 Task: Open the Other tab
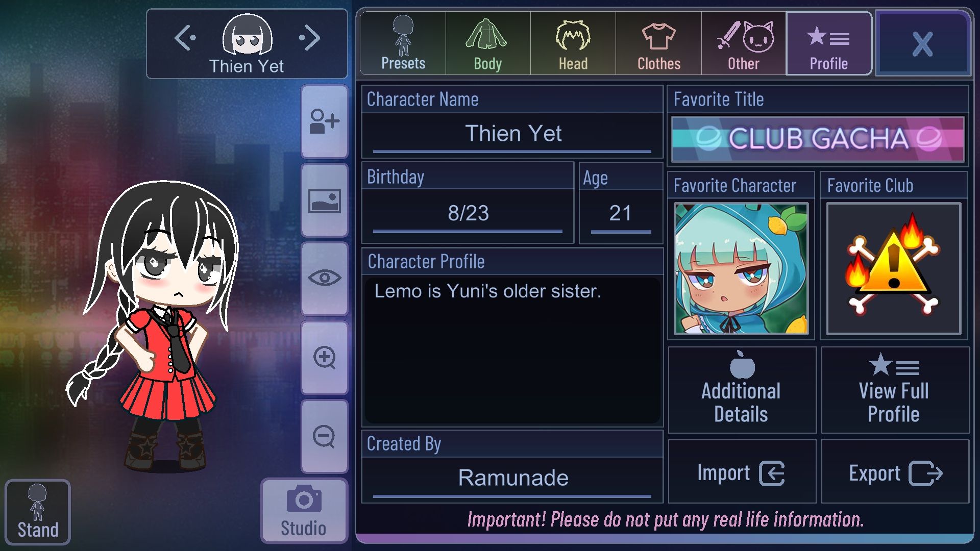click(x=744, y=43)
